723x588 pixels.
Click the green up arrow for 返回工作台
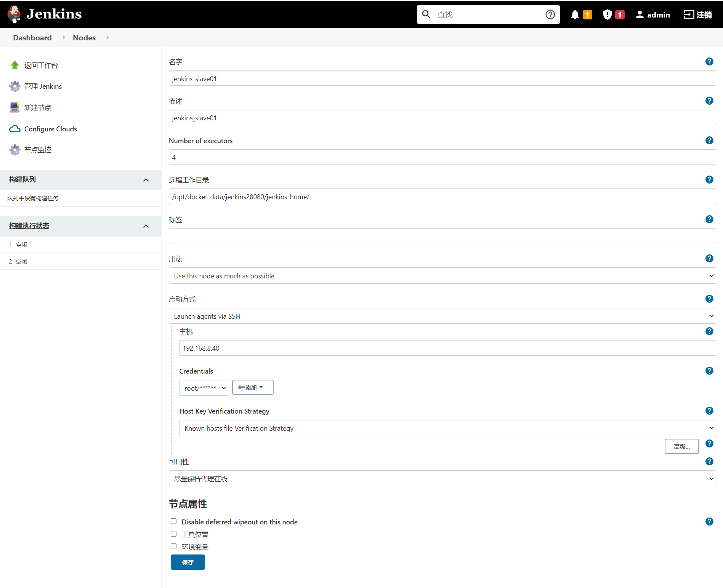(14, 65)
